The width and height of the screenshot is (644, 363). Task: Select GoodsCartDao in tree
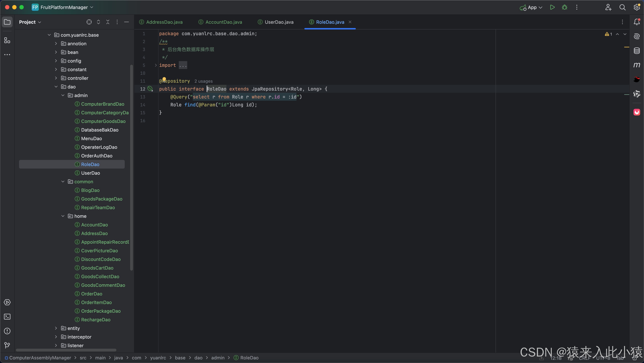(97, 268)
